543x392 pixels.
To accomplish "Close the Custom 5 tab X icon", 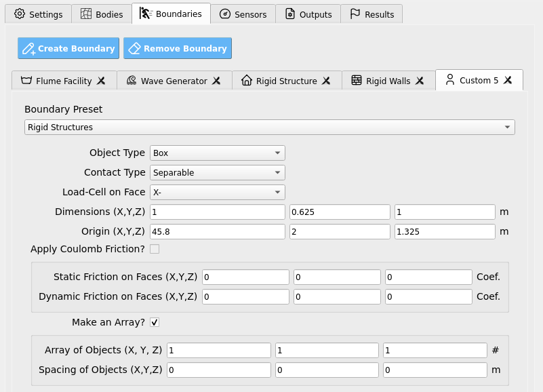I will coord(508,80).
